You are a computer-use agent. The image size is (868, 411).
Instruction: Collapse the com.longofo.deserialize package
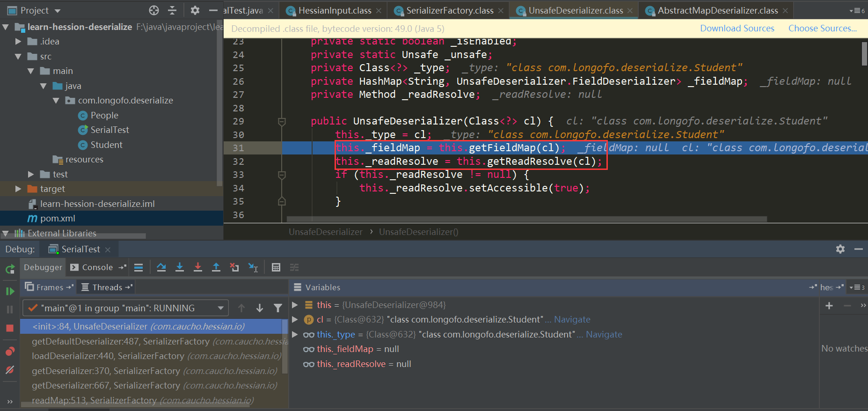point(56,101)
